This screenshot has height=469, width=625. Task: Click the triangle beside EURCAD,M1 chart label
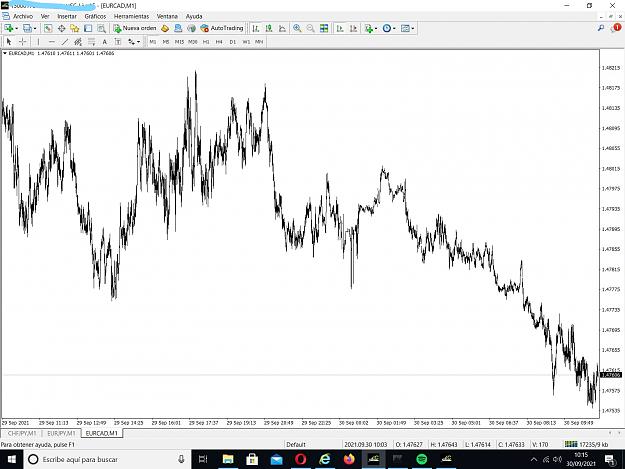point(5,53)
